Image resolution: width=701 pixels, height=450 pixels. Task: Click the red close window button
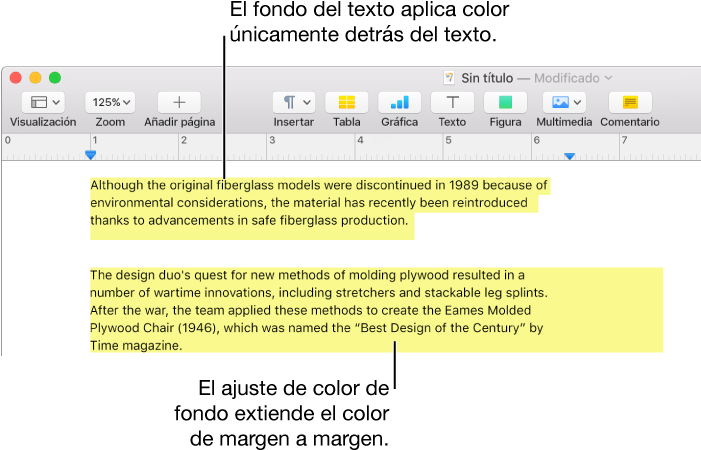(16, 78)
